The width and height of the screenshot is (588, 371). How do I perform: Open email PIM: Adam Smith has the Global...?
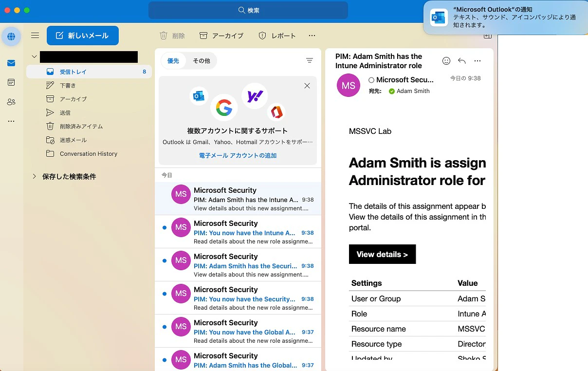238,359
